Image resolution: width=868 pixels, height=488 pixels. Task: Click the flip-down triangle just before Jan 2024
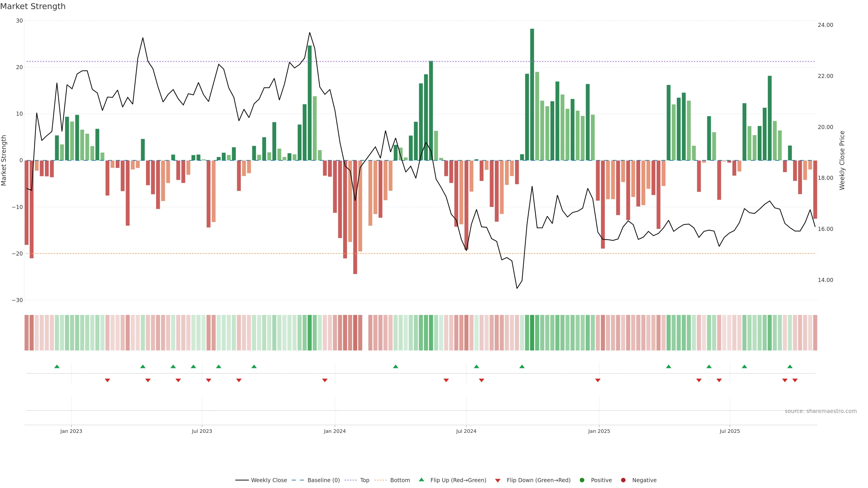click(x=325, y=380)
